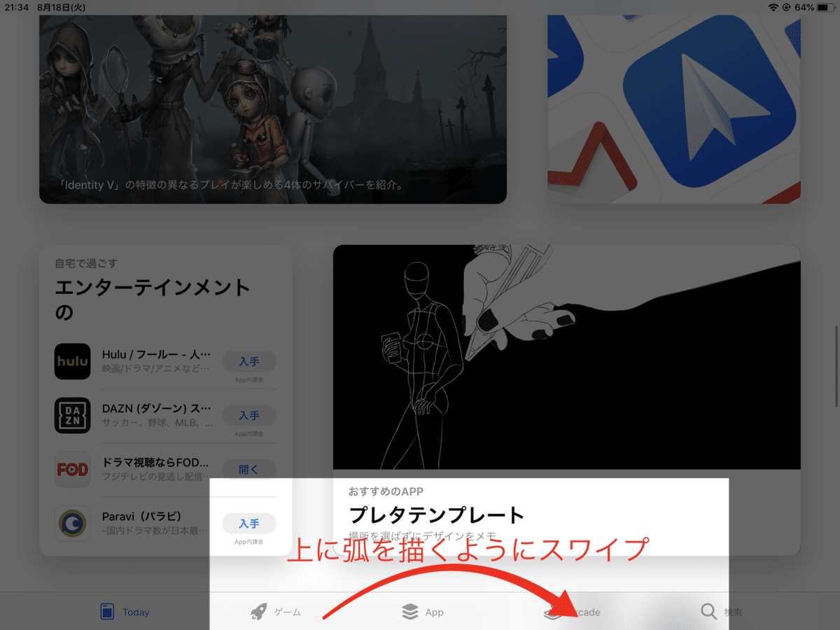Tap the おすすめのAPP label
The image size is (840, 630).
click(386, 491)
